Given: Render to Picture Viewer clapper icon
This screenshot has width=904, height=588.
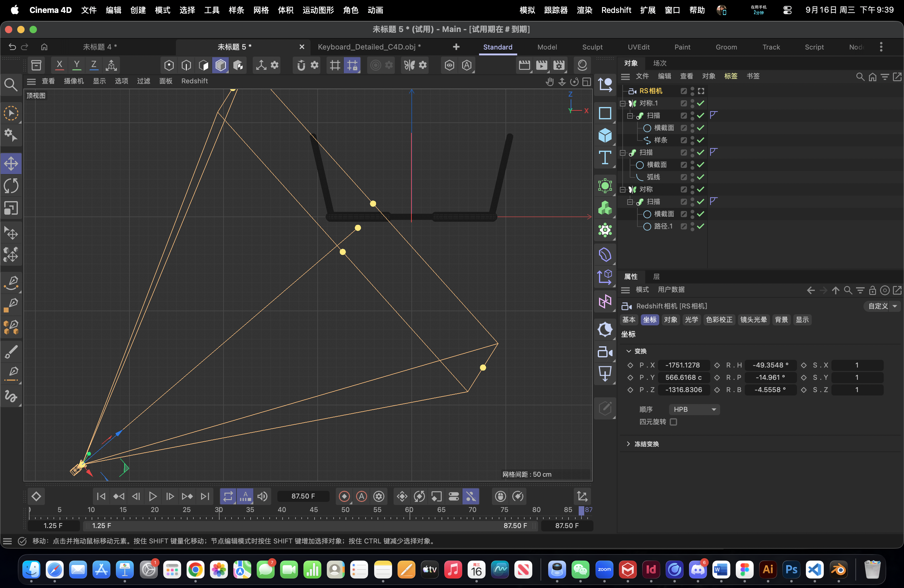Looking at the screenshot, I should (x=542, y=65).
